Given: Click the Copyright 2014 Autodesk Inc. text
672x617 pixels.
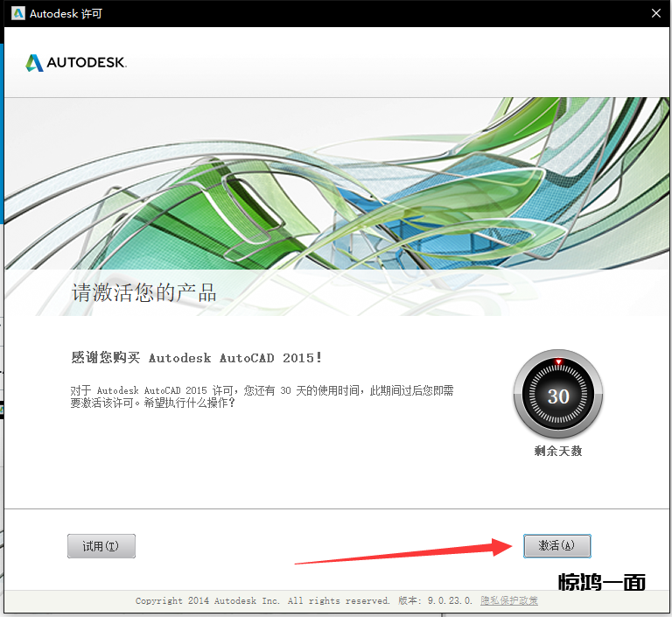Looking at the screenshot, I should (207, 600).
